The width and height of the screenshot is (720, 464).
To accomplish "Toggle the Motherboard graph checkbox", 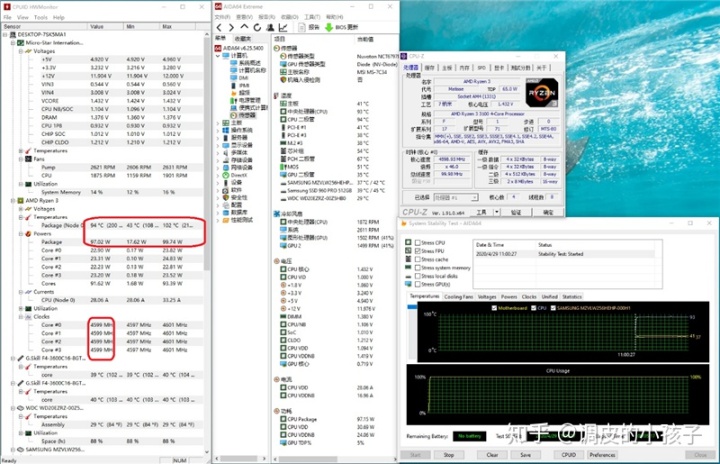I will tap(494, 308).
